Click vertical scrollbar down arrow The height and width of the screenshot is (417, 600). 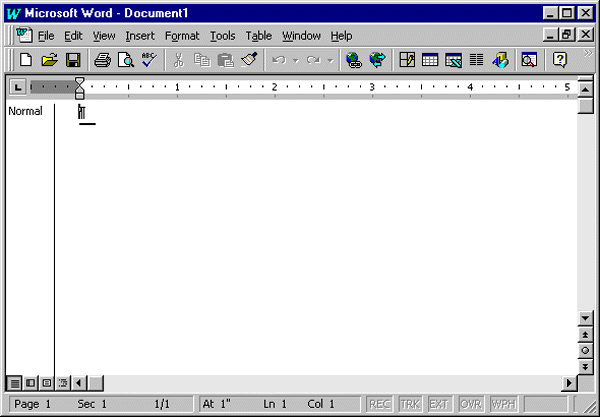click(585, 318)
